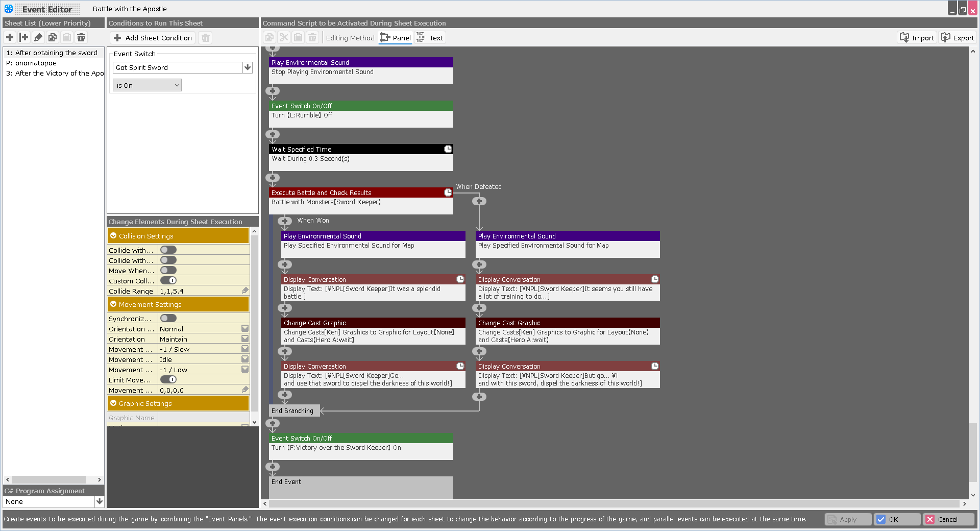Screen dimensions: 980x531
Task: Click the Add Sheet Condition button
Action: (153, 38)
